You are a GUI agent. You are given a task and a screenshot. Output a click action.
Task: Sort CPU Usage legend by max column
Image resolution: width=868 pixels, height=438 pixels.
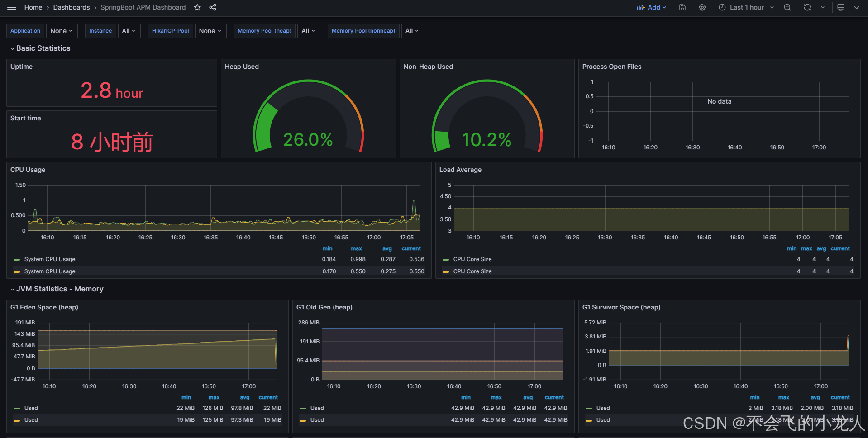[357, 248]
